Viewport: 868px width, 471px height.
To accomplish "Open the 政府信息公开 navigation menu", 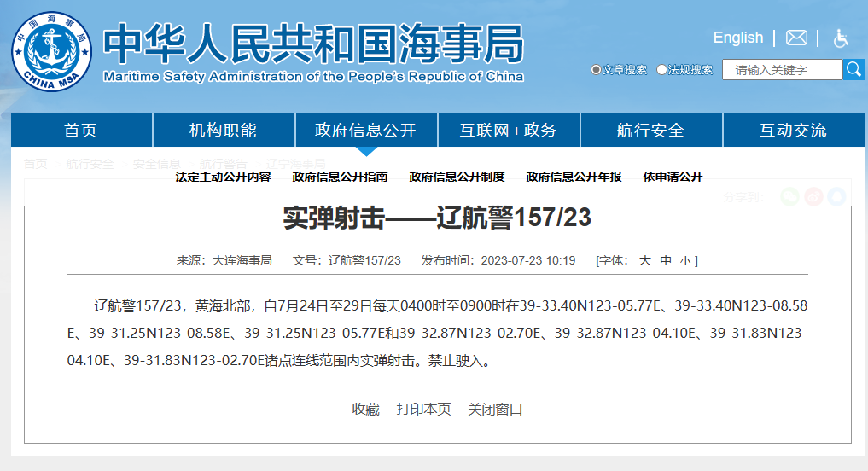I will point(365,131).
